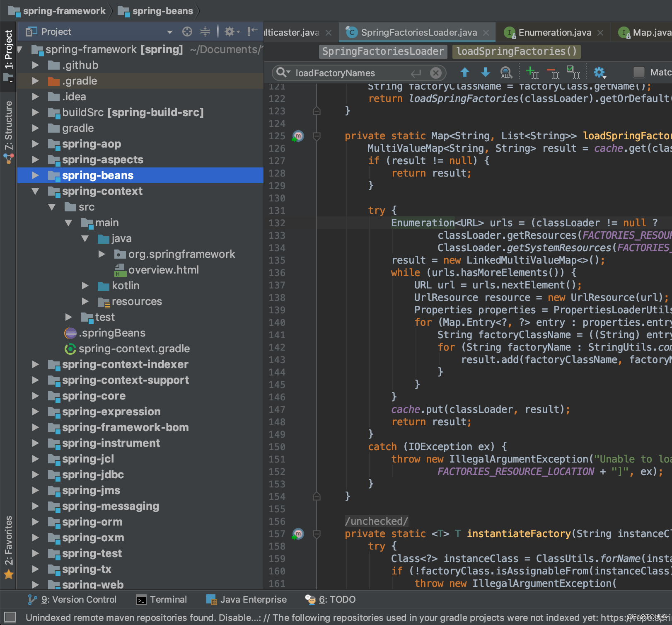Click spring-framework navigation bar item
The image size is (672, 625).
click(57, 11)
